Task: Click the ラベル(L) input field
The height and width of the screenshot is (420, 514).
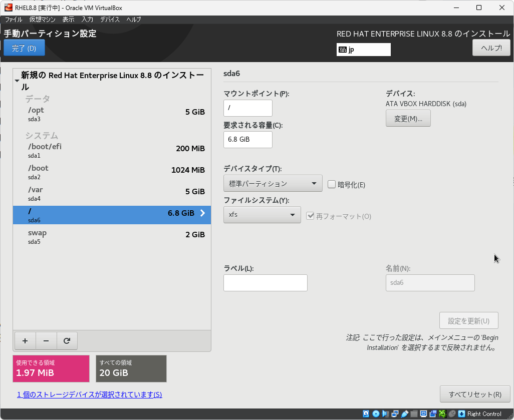Action: point(265,283)
